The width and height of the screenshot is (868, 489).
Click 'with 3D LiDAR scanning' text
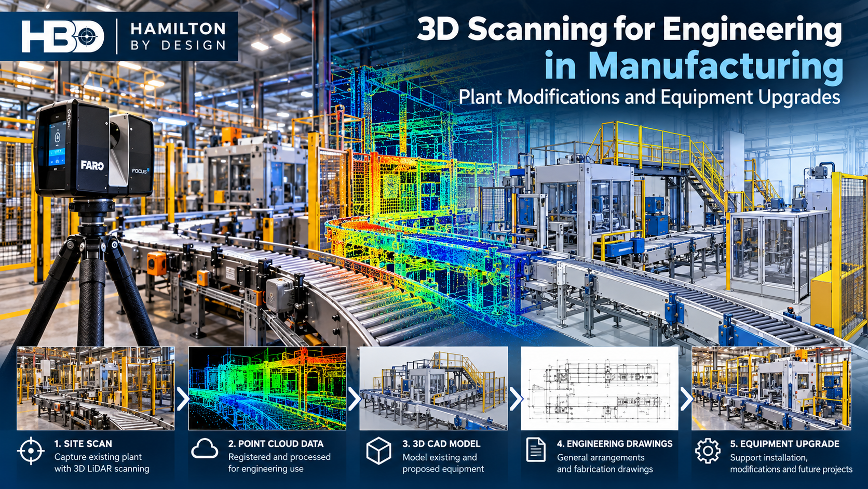[x=102, y=469]
